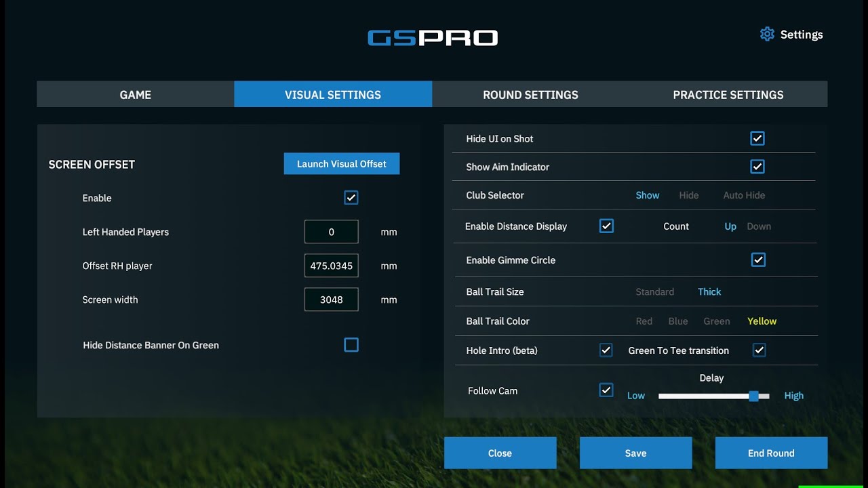This screenshot has width=868, height=488.
Task: Toggle the Screen Offset Enable checkbox
Action: click(x=351, y=197)
